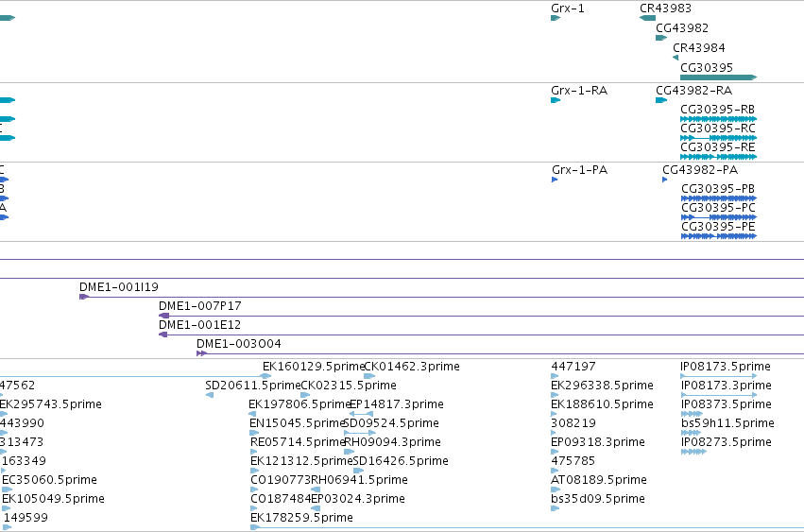804x532 pixels.
Task: Select transcript CG30395-RC
Action: tap(718, 138)
